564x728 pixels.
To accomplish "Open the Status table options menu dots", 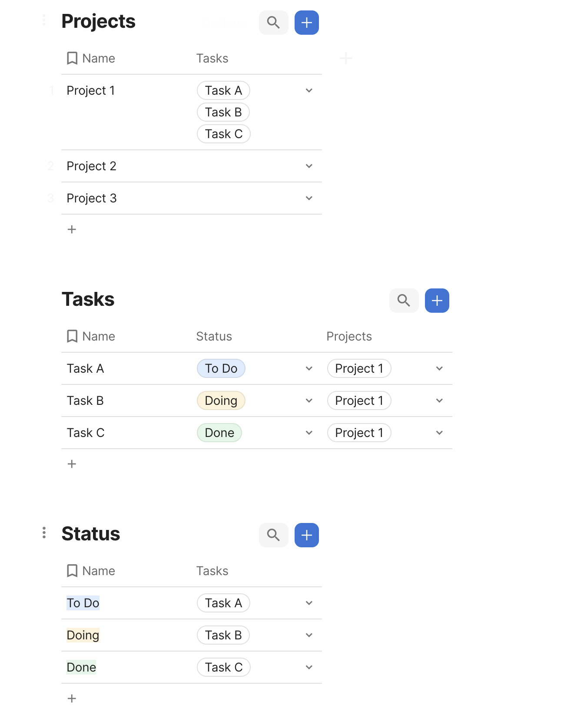I will 44,533.
